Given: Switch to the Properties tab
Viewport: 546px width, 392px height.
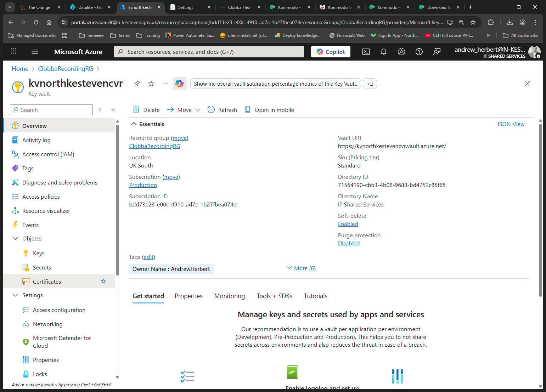Looking at the screenshot, I should tap(188, 296).
